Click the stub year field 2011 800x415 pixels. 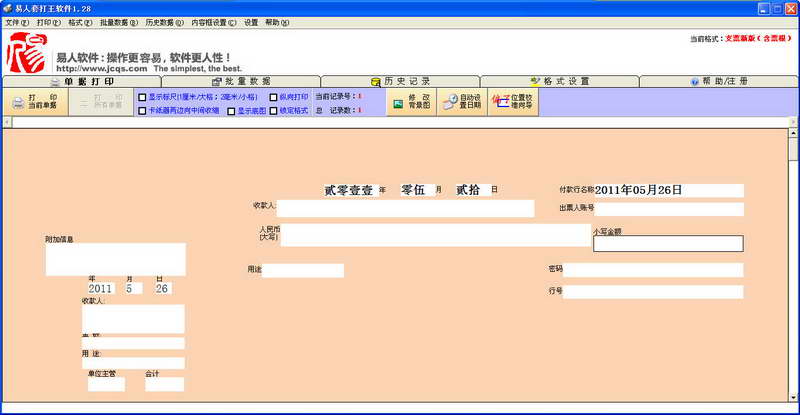click(101, 288)
